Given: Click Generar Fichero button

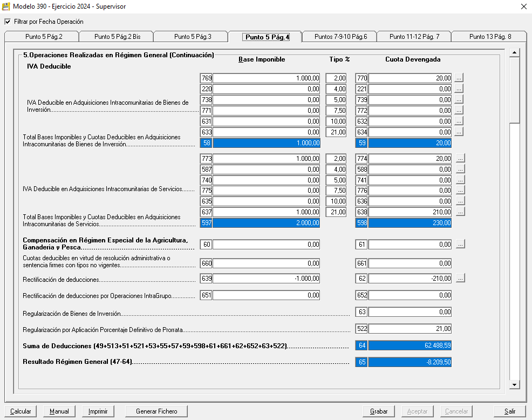Looking at the screenshot, I should (x=156, y=411).
